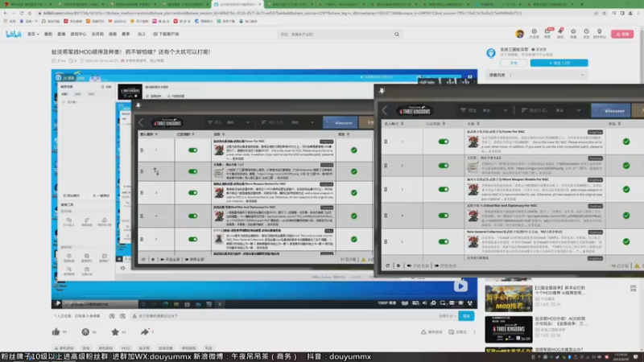644x362 pixels.
Task: Click the volume control in video player
Action: click(424, 303)
